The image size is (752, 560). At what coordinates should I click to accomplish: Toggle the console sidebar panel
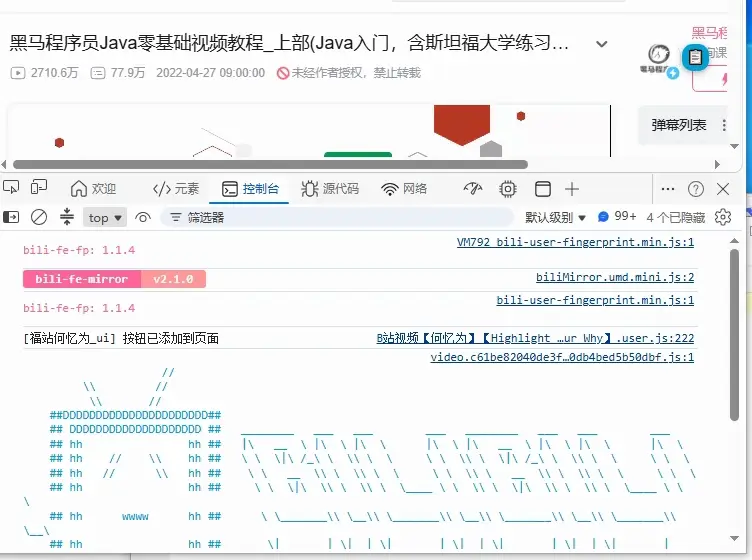pyautogui.click(x=11, y=218)
